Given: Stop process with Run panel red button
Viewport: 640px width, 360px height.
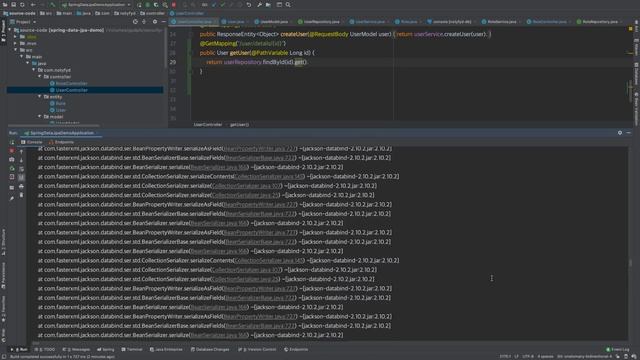Looking at the screenshot, I should [12, 151].
